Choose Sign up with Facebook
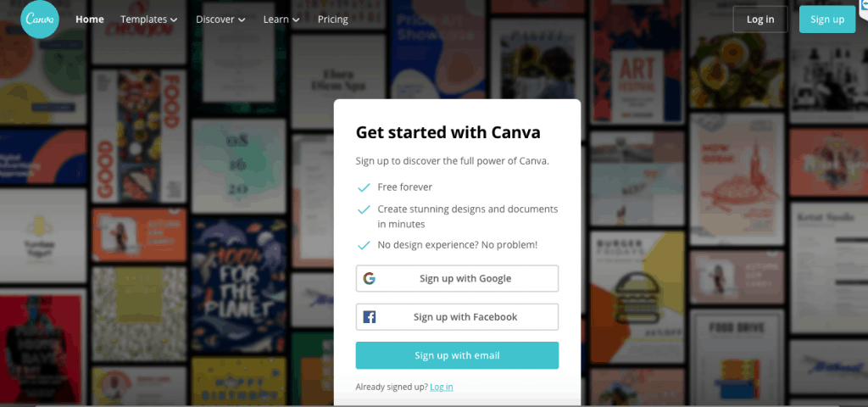The width and height of the screenshot is (868, 407). (457, 317)
